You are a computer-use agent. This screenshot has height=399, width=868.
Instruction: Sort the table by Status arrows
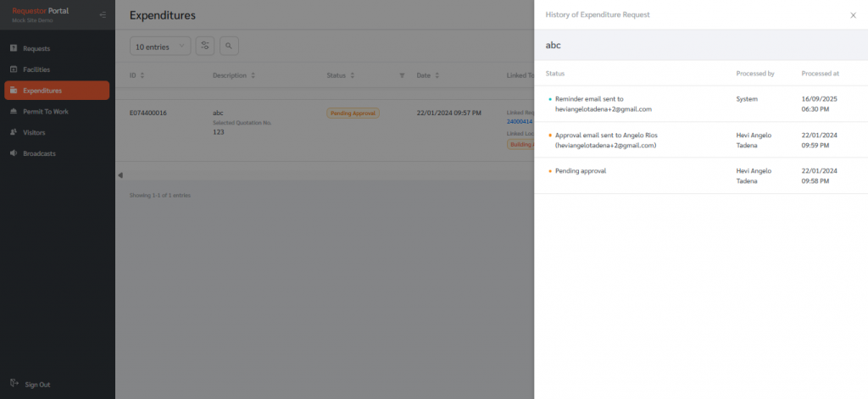[x=353, y=75]
